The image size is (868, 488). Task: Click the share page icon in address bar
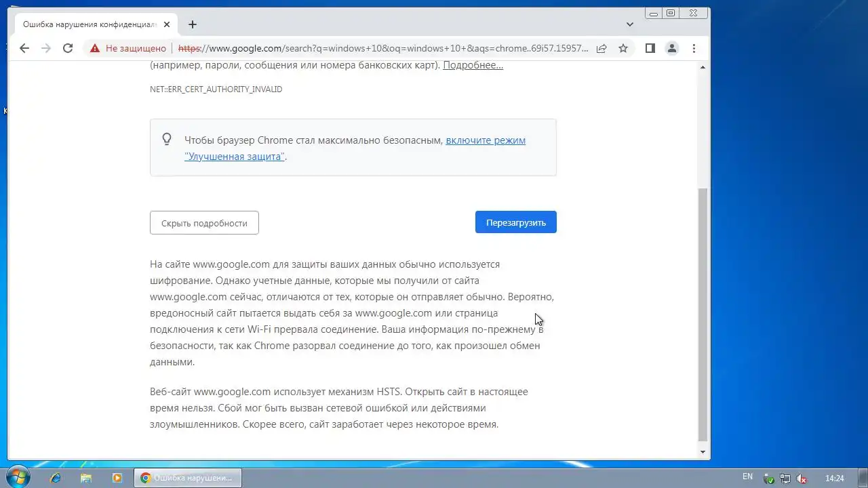tap(601, 48)
